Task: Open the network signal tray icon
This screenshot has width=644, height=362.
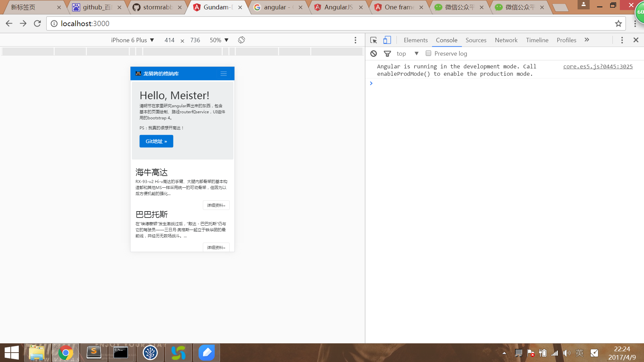Action: 555,353
